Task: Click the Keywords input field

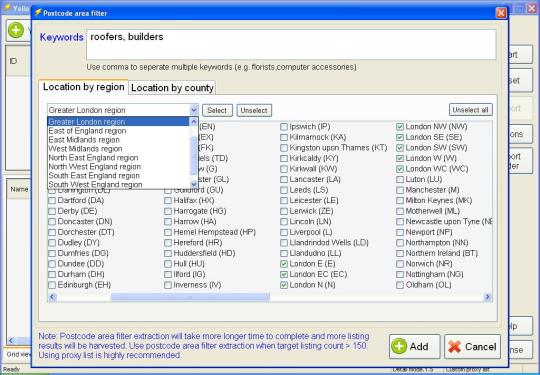Action: pyautogui.click(x=291, y=44)
